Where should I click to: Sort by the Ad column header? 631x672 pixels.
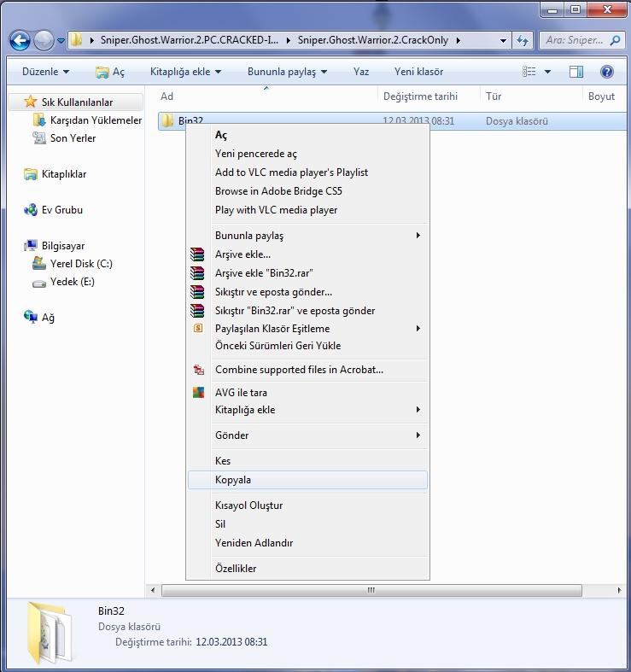point(167,96)
